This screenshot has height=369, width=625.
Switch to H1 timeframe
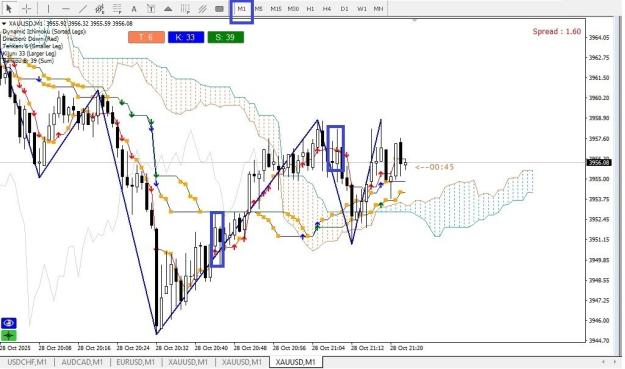pyautogui.click(x=310, y=8)
